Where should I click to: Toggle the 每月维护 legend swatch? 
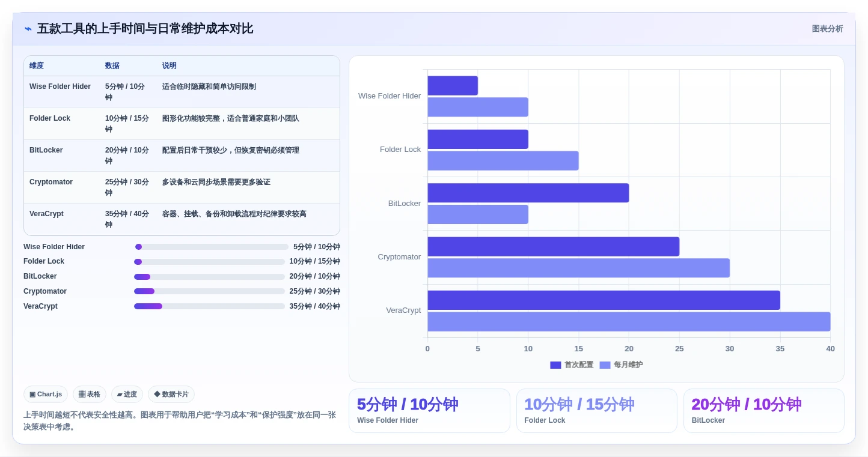coord(605,365)
